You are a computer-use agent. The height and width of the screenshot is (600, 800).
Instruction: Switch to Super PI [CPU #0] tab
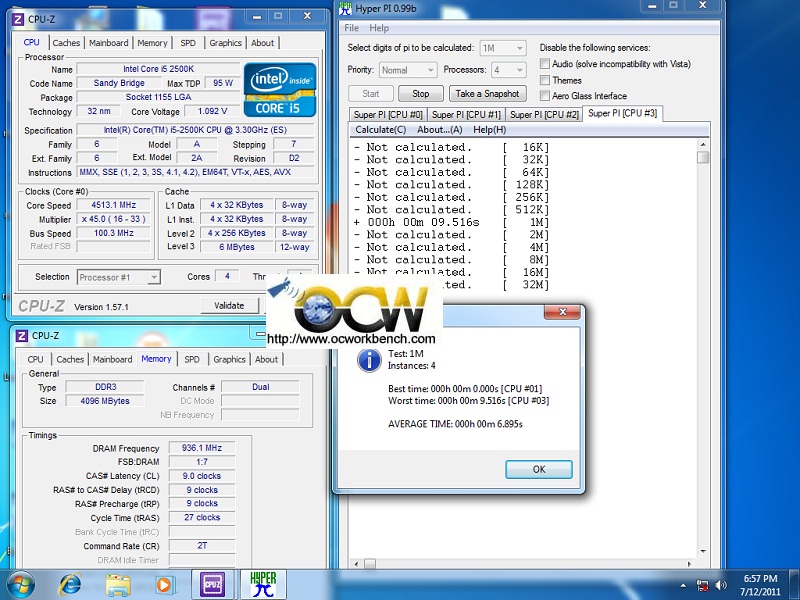coord(388,115)
